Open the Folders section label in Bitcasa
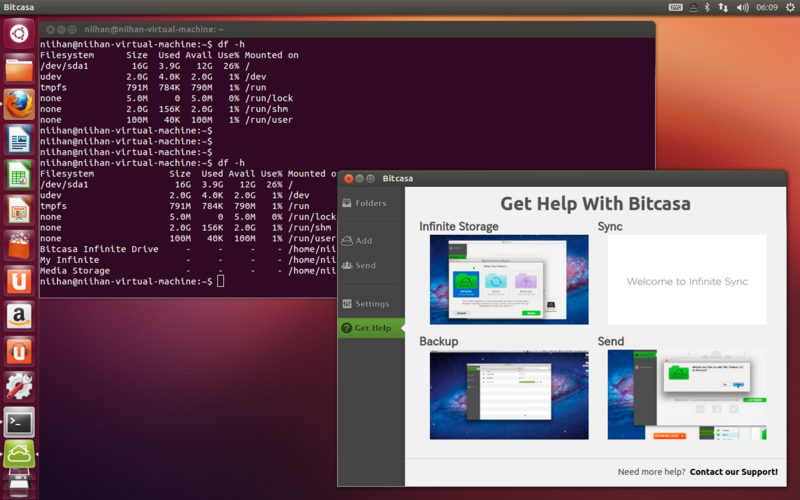Screen dimensions: 800x500 pyautogui.click(x=371, y=203)
